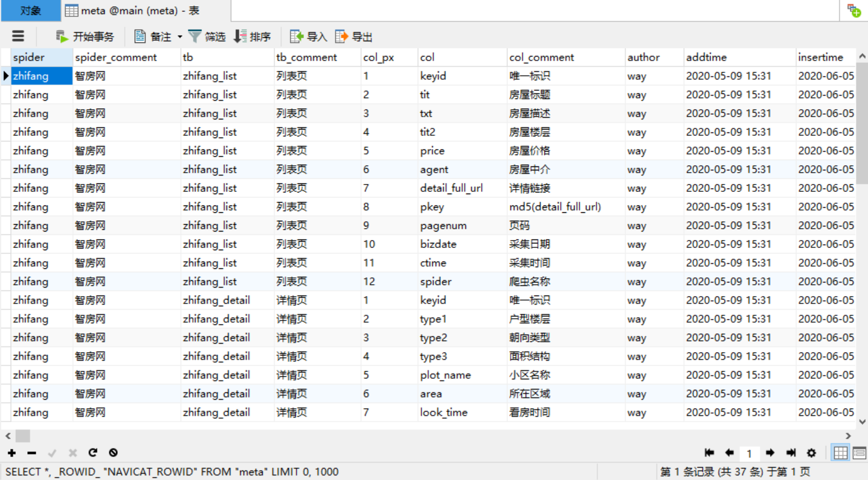Click the col_px column header
The width and height of the screenshot is (868, 480).
[389, 57]
